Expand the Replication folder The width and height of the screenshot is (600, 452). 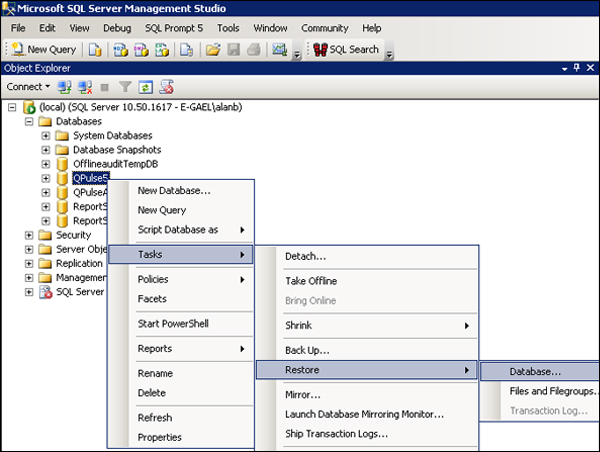(x=29, y=264)
